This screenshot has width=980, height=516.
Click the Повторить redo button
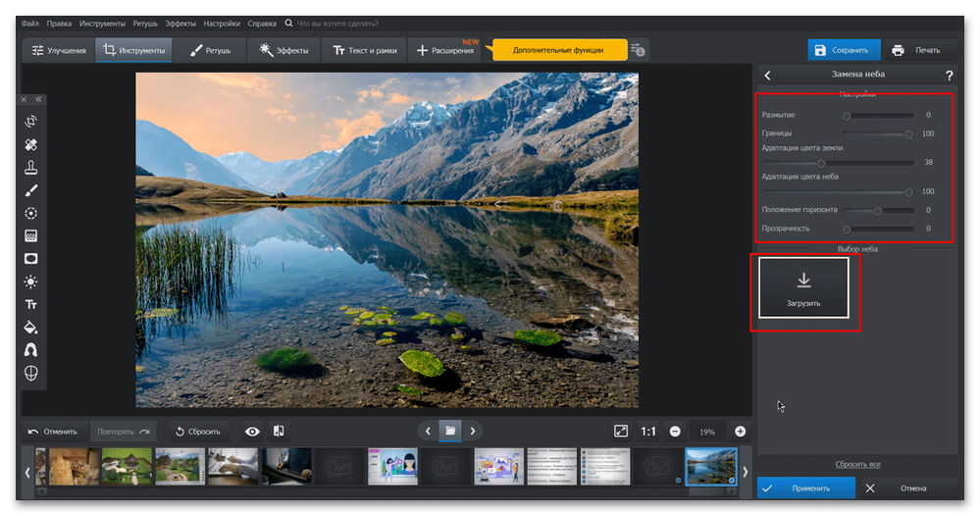(x=124, y=432)
